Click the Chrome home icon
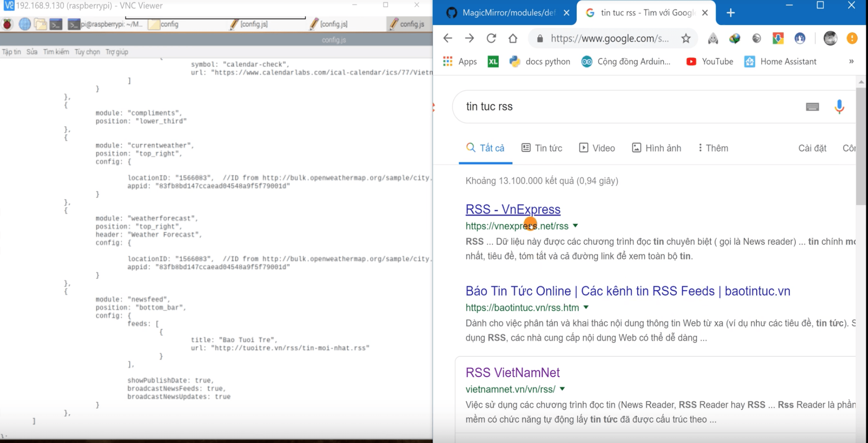This screenshot has width=868, height=443. (x=513, y=39)
